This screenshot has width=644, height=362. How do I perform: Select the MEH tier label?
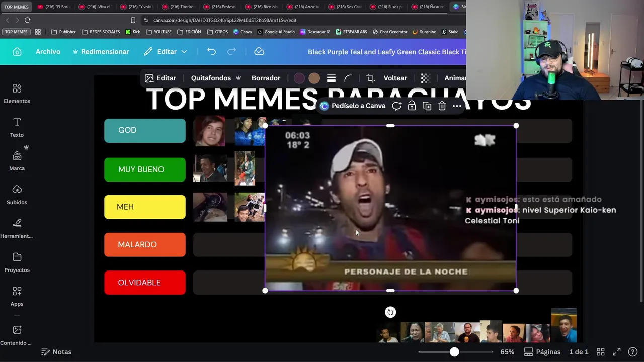click(145, 207)
